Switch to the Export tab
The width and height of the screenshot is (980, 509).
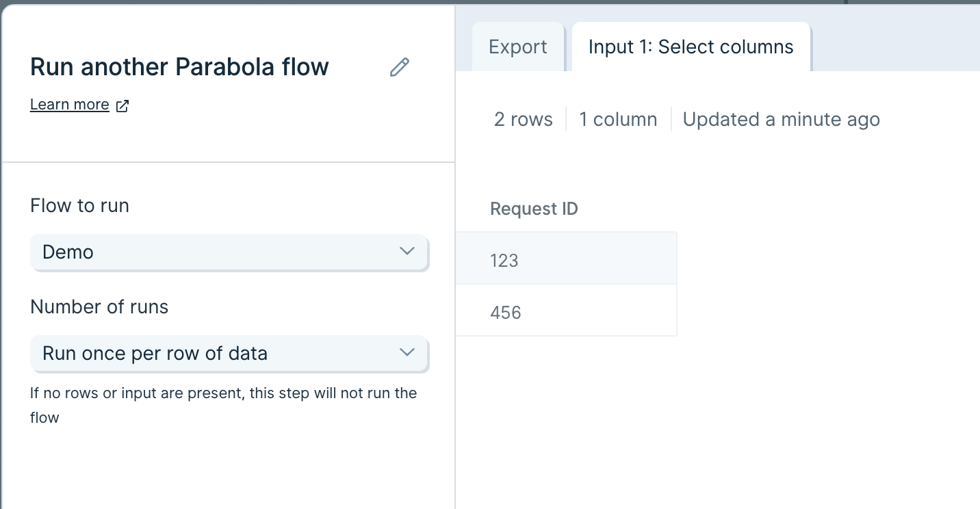pyautogui.click(x=517, y=47)
